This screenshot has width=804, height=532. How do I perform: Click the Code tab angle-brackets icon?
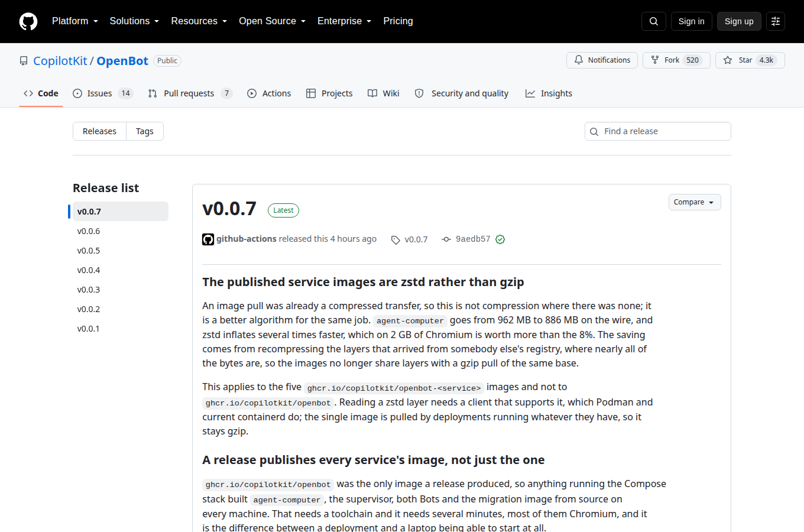pos(28,93)
